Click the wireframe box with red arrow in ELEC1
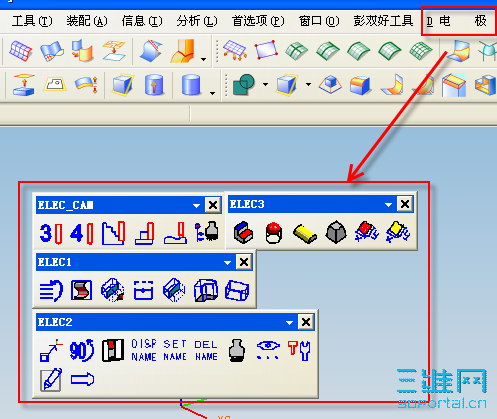 [x=113, y=290]
